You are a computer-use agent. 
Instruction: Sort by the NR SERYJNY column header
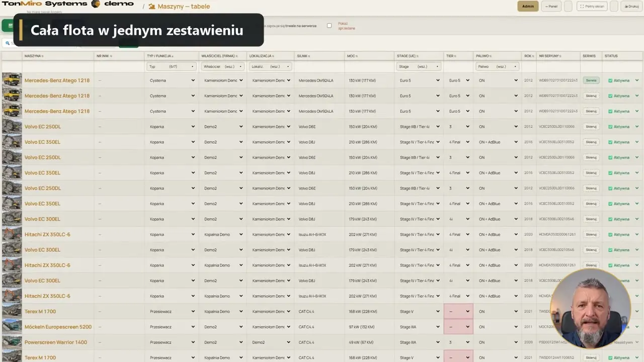tap(549, 56)
